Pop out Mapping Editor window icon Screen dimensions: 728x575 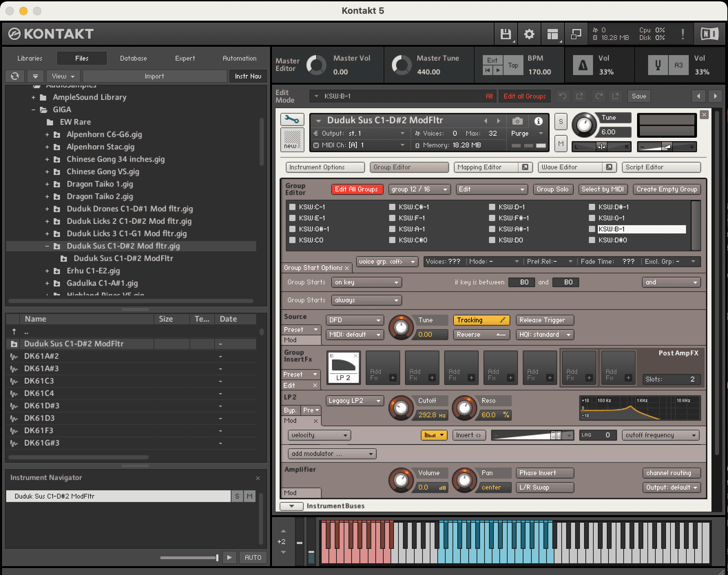(525, 167)
